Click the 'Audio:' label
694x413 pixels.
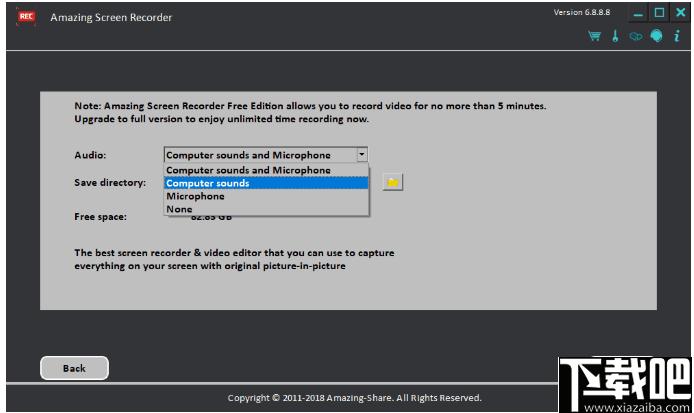[x=90, y=155]
